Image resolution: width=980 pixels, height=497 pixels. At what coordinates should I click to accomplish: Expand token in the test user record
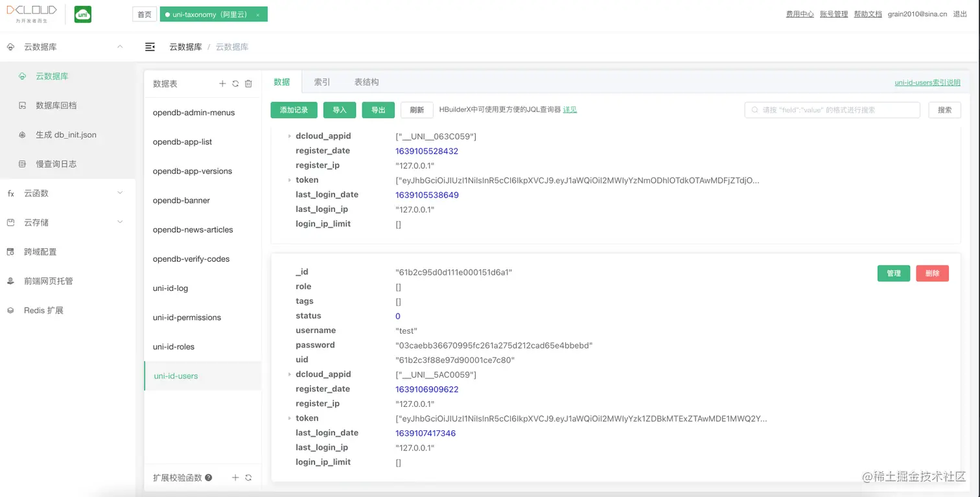point(289,419)
